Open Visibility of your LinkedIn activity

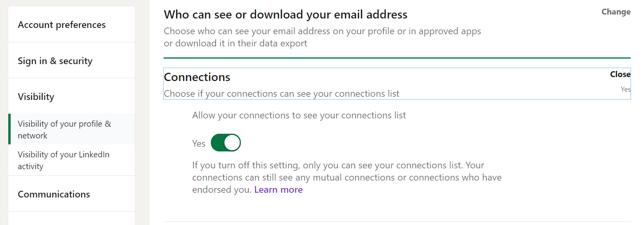[63, 160]
